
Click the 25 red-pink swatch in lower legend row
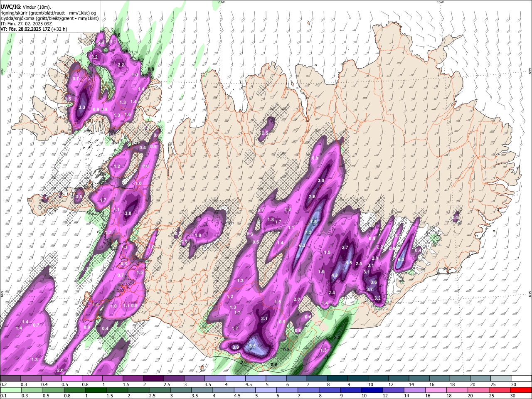(x=500, y=390)
